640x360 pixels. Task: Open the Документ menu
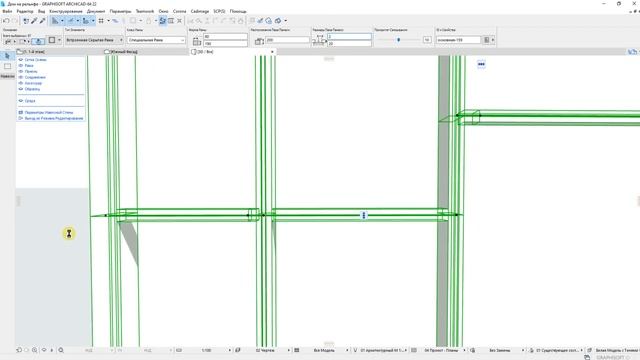pyautogui.click(x=96, y=11)
